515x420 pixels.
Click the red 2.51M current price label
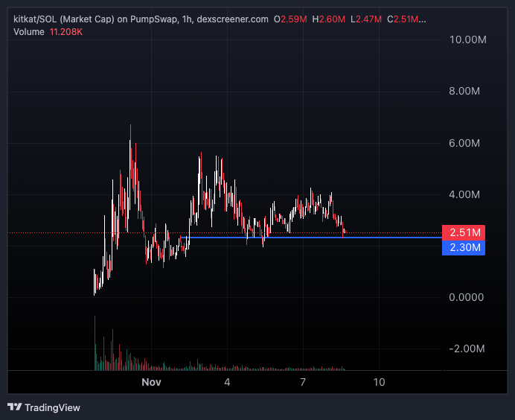point(464,232)
